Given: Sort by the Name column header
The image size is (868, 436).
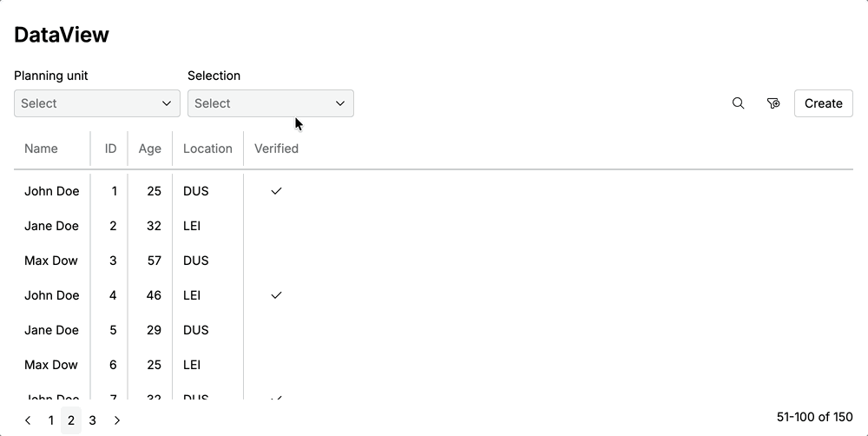Looking at the screenshot, I should [x=41, y=149].
